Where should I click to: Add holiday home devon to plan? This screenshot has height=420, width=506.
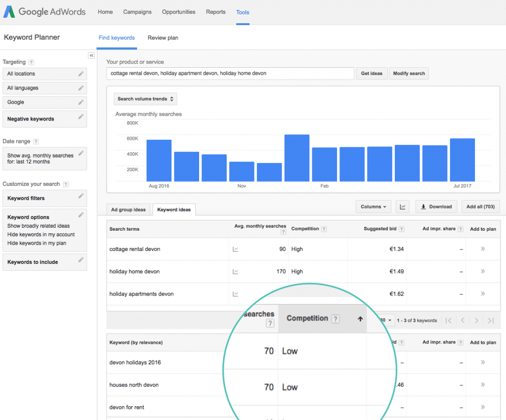click(x=483, y=271)
